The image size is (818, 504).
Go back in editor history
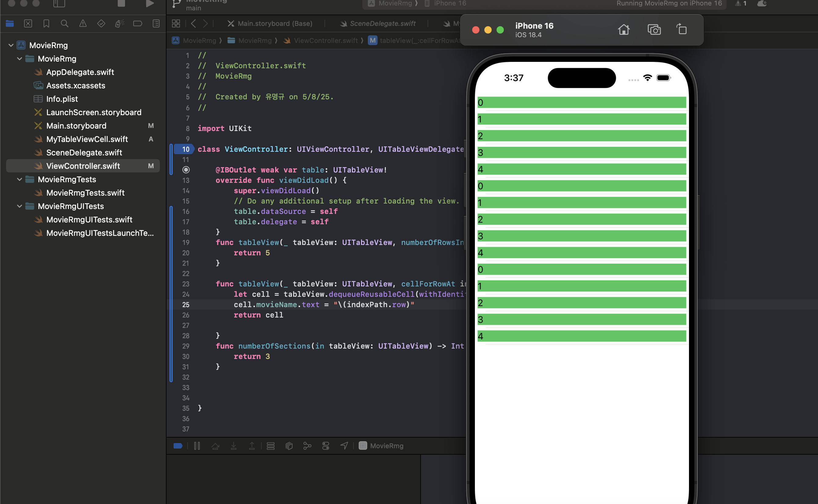(193, 24)
